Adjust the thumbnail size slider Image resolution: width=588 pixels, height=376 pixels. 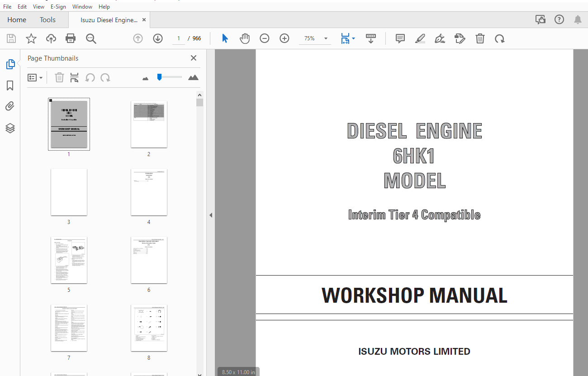pos(159,77)
